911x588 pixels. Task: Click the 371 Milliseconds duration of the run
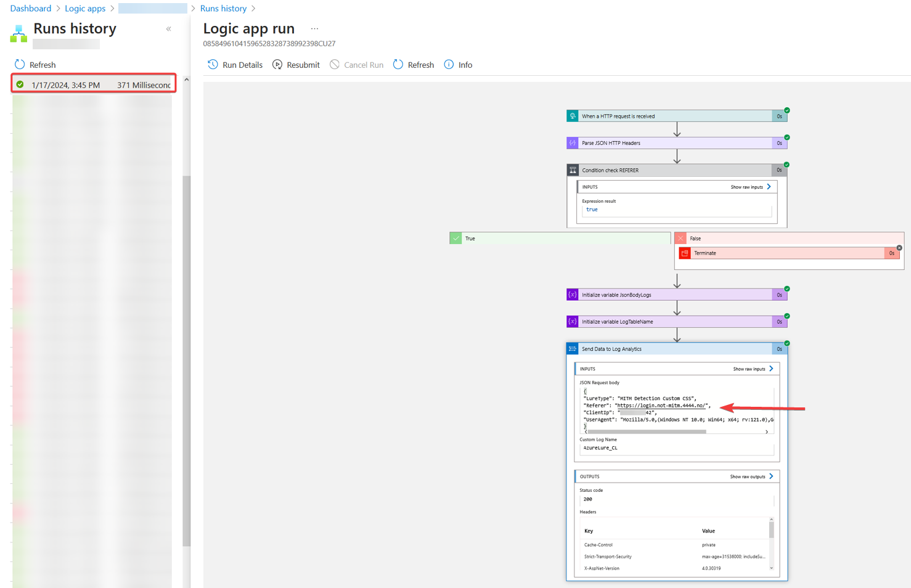pyautogui.click(x=144, y=85)
